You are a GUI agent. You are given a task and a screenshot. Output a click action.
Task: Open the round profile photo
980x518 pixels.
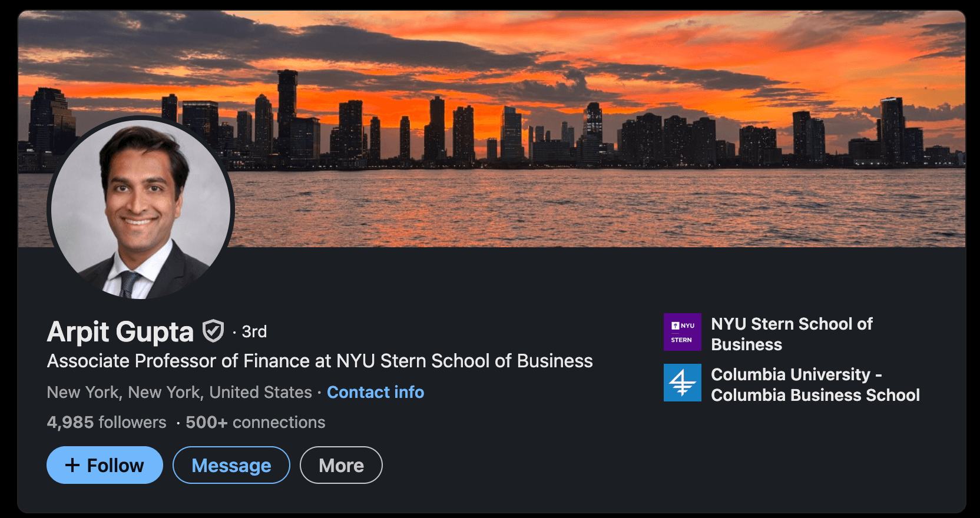click(x=141, y=209)
